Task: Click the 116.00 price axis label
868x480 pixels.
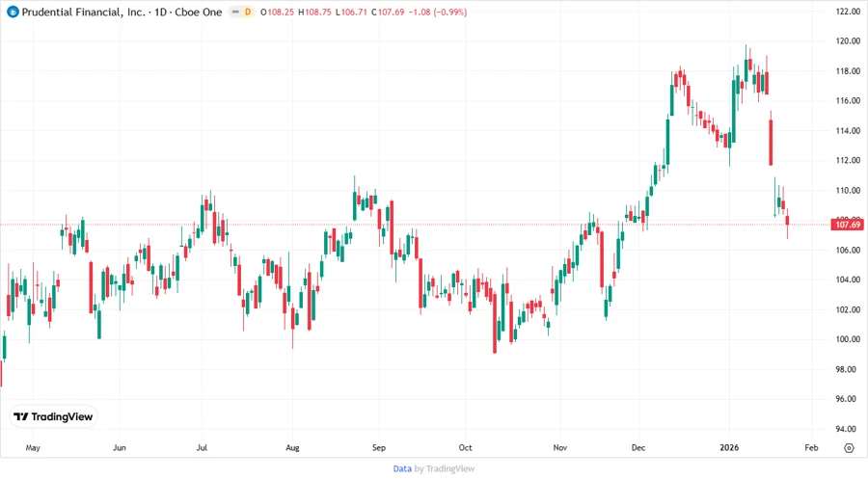Action: (848, 100)
